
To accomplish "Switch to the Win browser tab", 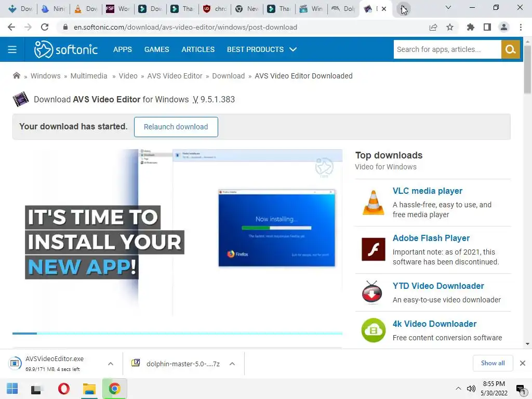I will [x=312, y=9].
